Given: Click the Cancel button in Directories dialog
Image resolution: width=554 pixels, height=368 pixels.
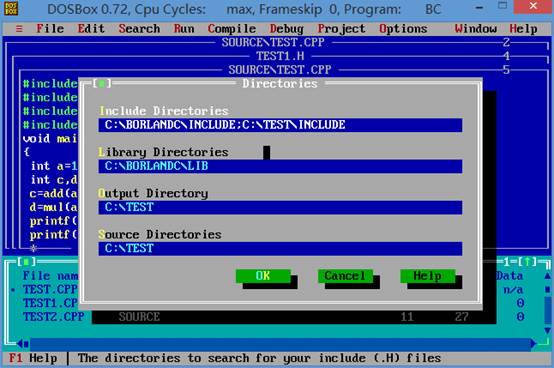Looking at the screenshot, I should coord(345,276).
